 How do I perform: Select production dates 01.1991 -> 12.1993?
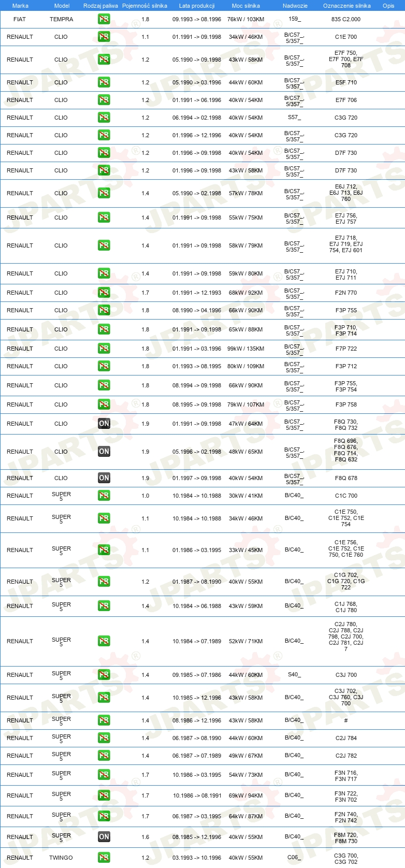point(197,293)
